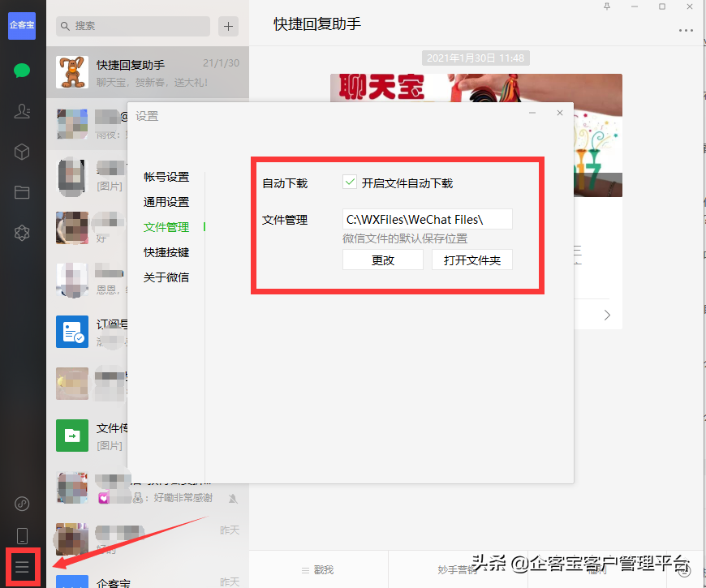
Task: Select 帐号设置 in settings menu
Action: coord(166,177)
